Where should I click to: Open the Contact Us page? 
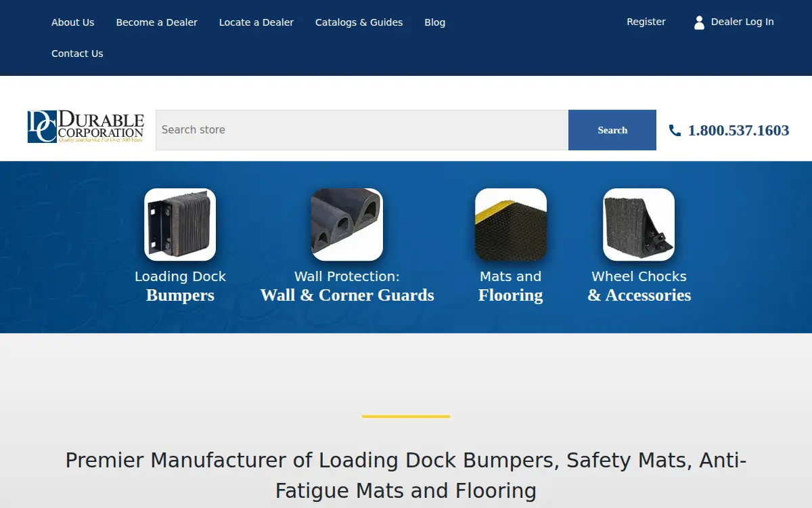[x=77, y=54]
